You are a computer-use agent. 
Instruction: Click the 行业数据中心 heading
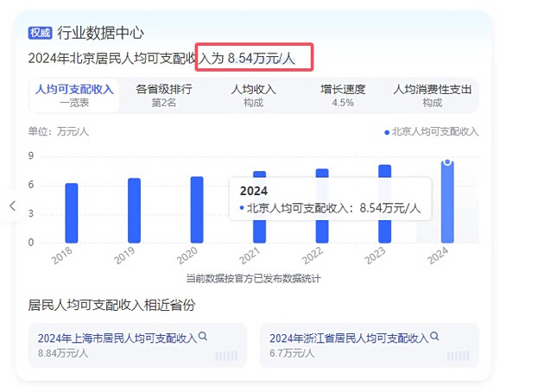(100, 34)
